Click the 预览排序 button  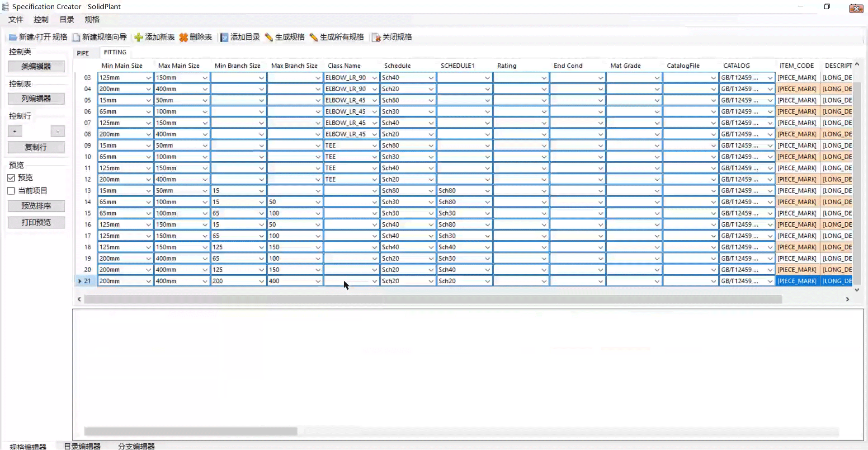click(36, 206)
